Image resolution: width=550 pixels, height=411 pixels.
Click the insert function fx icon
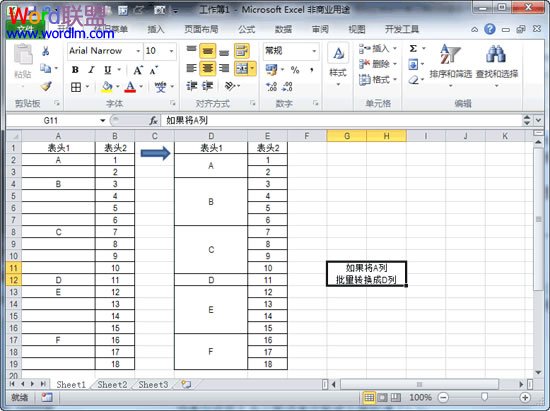pos(153,121)
